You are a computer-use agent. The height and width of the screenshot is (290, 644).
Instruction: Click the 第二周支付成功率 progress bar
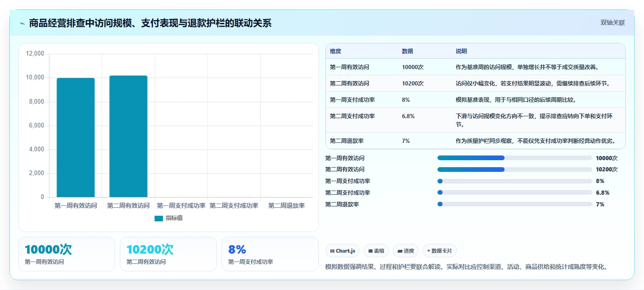pyautogui.click(x=515, y=193)
